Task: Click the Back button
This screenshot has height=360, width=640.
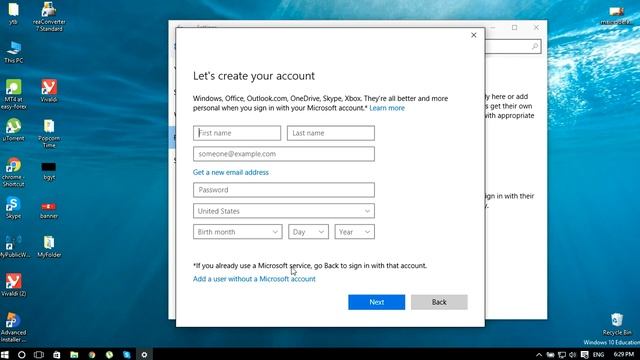Action: click(x=439, y=302)
